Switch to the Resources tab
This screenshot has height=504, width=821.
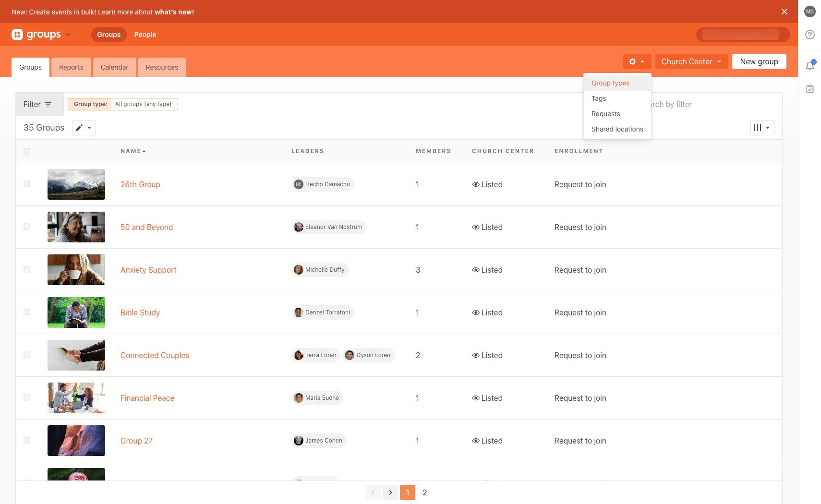pyautogui.click(x=162, y=67)
